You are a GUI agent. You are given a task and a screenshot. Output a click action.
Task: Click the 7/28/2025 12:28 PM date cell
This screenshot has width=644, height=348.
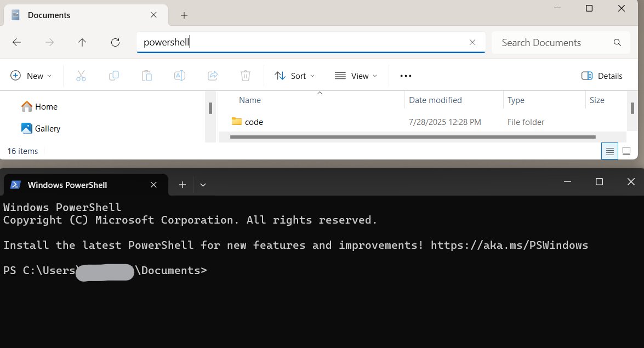pyautogui.click(x=445, y=122)
